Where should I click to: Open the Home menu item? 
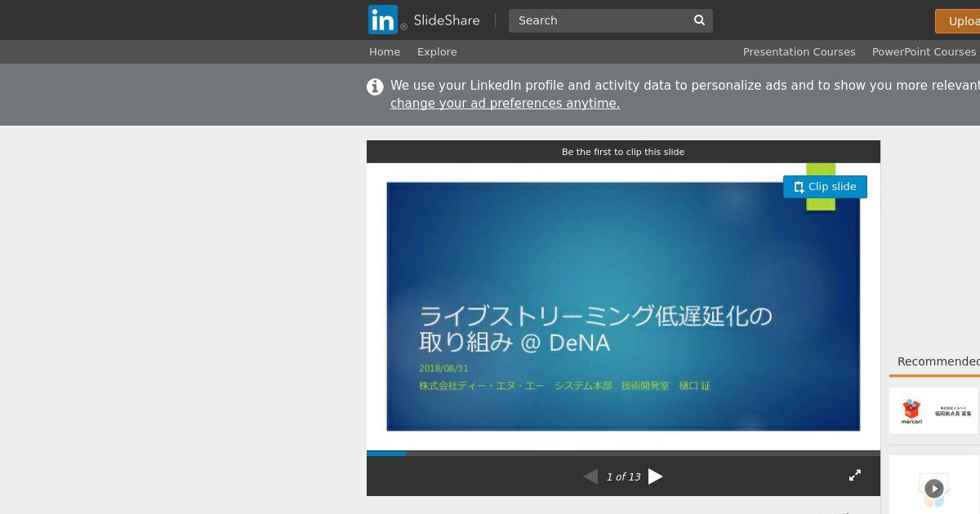(x=385, y=51)
